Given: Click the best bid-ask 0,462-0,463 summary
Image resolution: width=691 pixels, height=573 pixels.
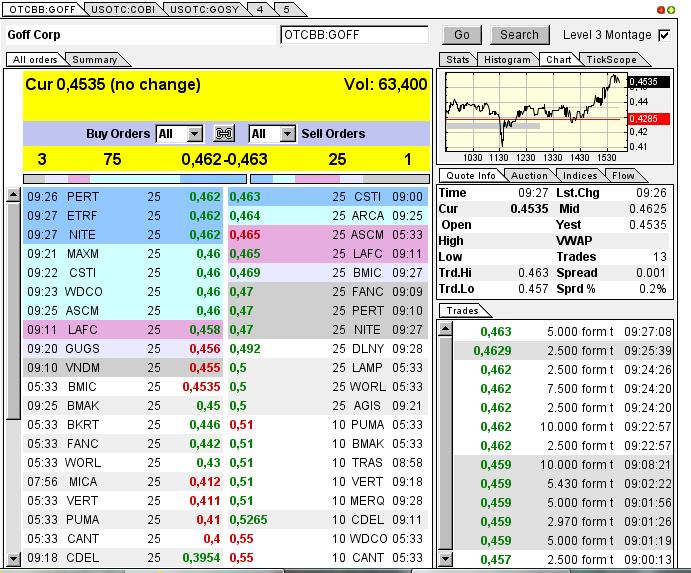Looking at the screenshot, I should click(x=224, y=159).
